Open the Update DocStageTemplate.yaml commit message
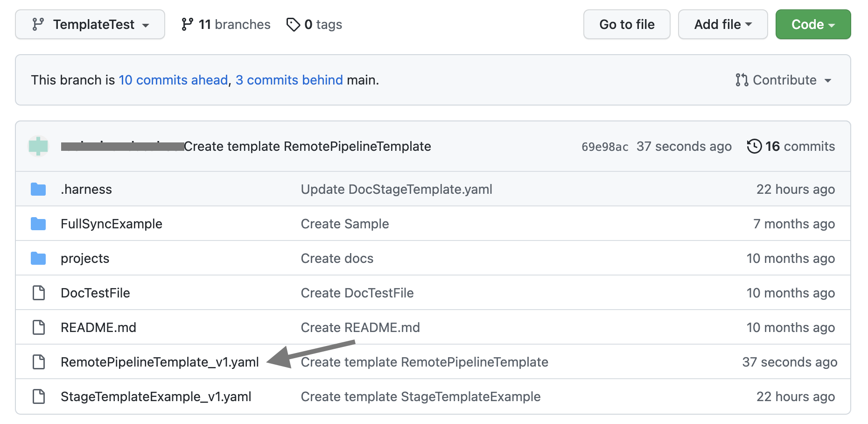The width and height of the screenshot is (868, 424). (396, 189)
